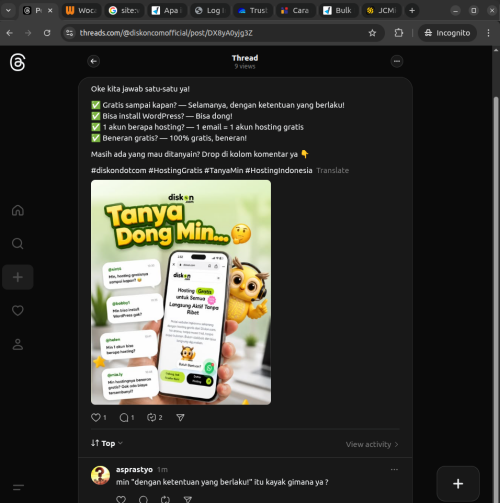The height and width of the screenshot is (503, 500).
Task: Open the More menu at sidebar bottom
Action: (18, 487)
